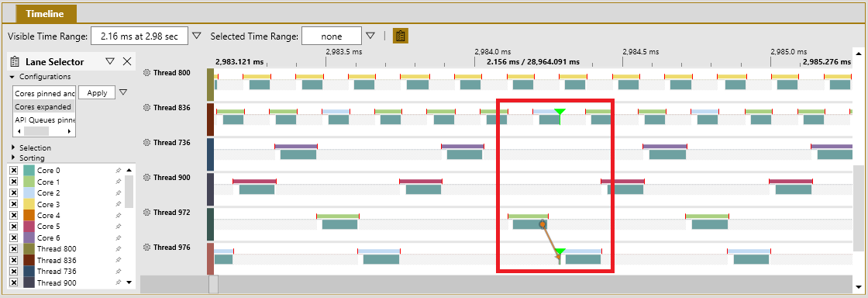Image resolution: width=868 pixels, height=298 pixels.
Task: Pin the Thread 900 lane in selector
Action: [x=118, y=282]
